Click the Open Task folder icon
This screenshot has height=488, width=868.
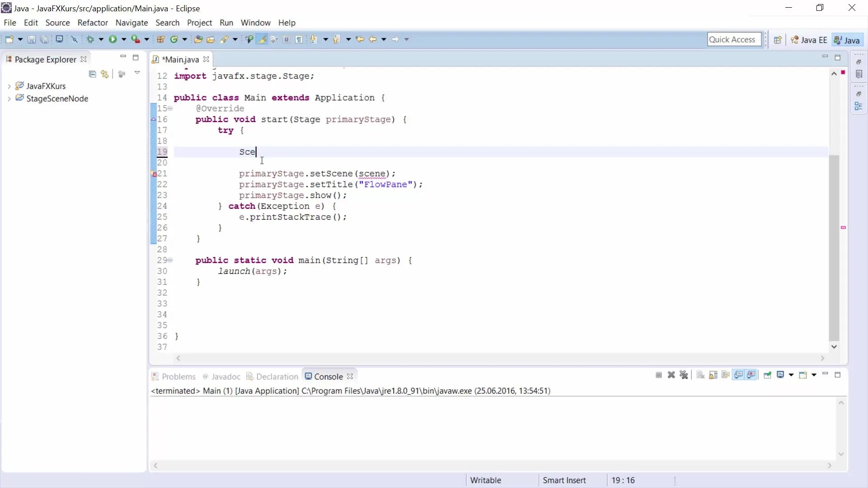(x=211, y=39)
